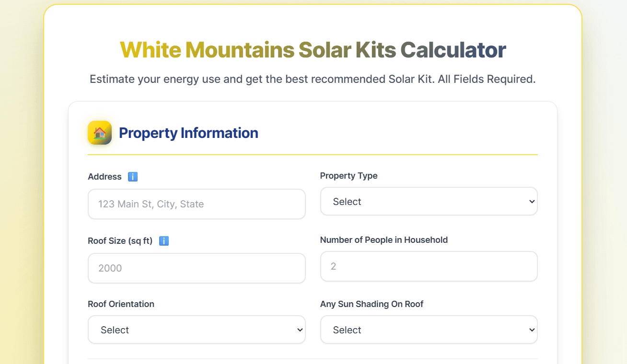Click into the Roof Size field
Screen dimensions: 627x364
click(197, 268)
